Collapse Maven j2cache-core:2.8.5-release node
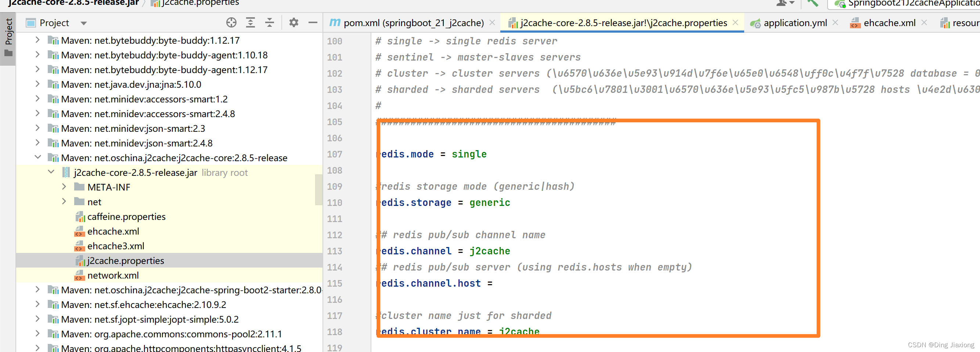980x352 pixels. (x=37, y=157)
